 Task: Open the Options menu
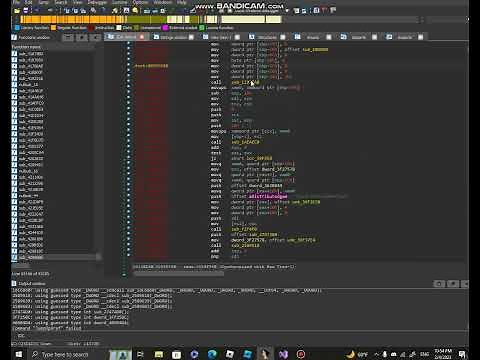(x=140, y=2)
